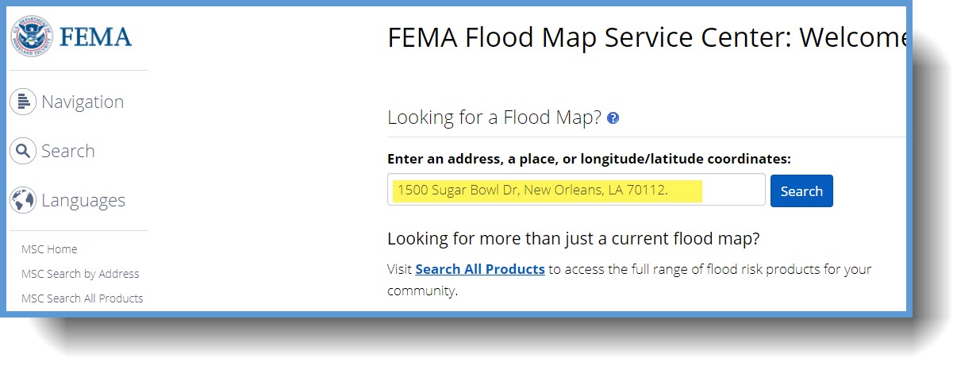Click the Homeland Security seal icon
980x385 pixels.
coord(31,36)
